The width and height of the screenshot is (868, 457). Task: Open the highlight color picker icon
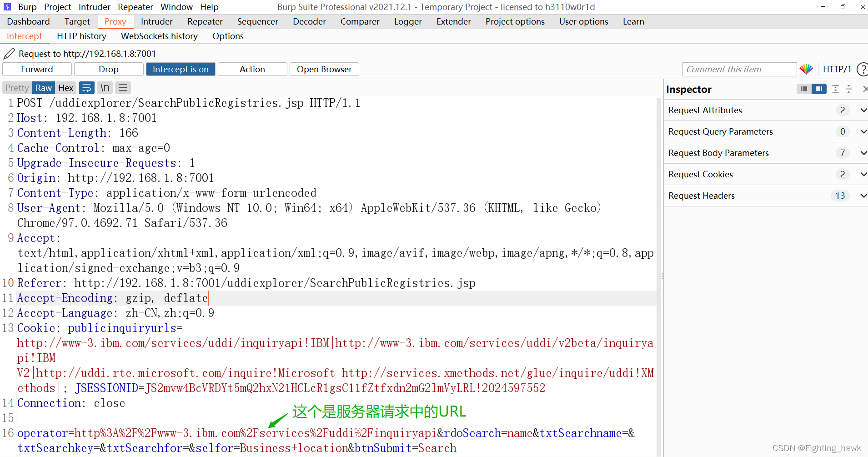806,69
